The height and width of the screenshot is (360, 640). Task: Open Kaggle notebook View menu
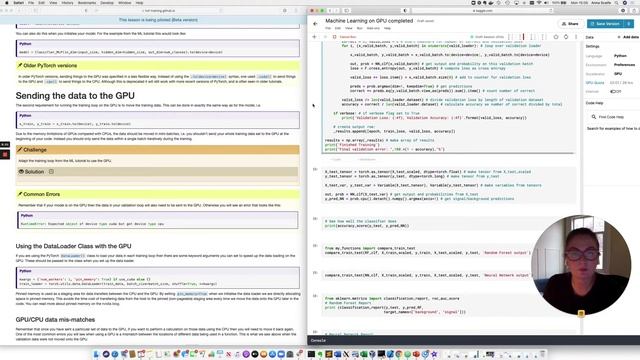coord(349,28)
